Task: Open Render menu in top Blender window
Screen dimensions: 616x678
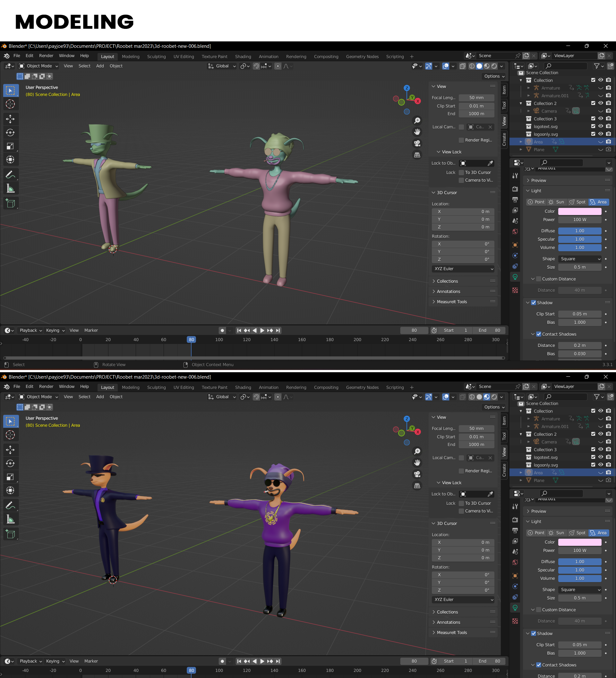Action: 46,56
